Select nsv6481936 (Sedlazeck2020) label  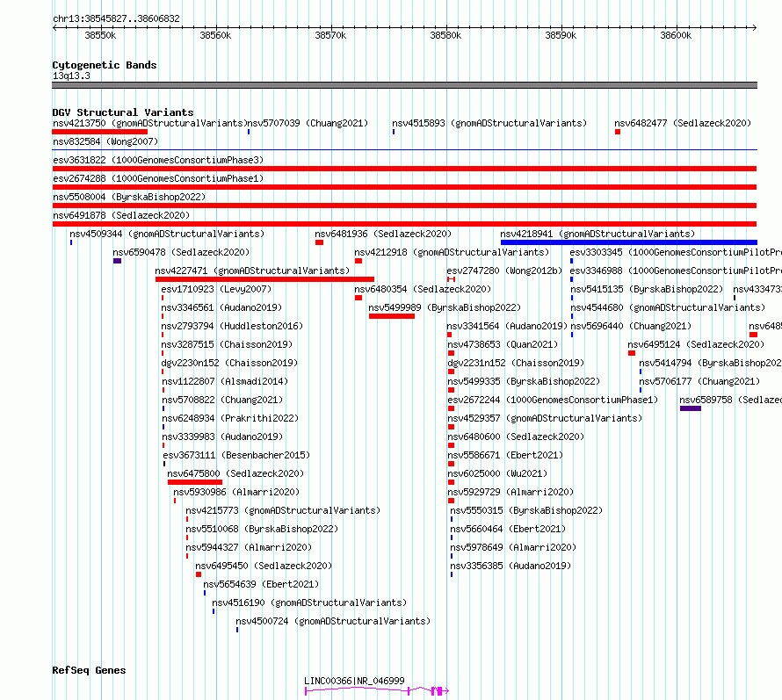point(383,234)
